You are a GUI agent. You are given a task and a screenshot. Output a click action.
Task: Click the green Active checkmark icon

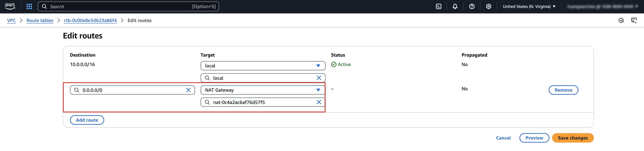[x=333, y=65]
